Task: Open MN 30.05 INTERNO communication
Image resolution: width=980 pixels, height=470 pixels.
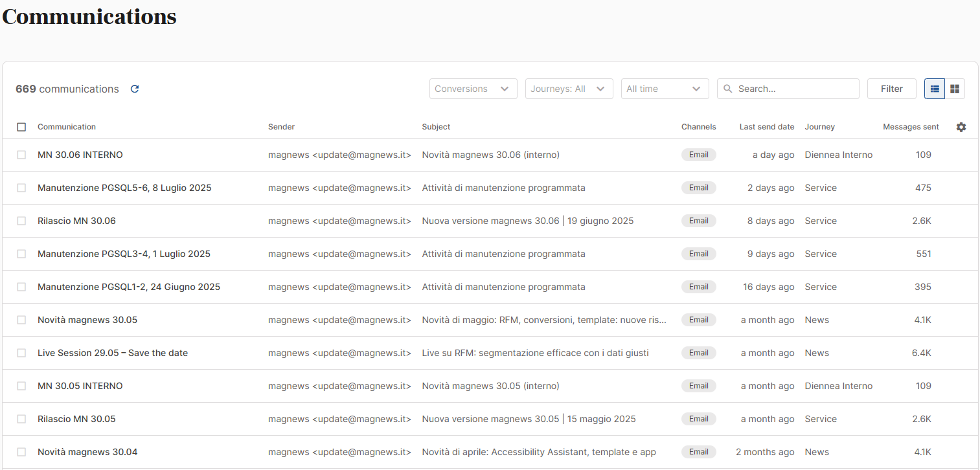Action: pyautogui.click(x=80, y=386)
